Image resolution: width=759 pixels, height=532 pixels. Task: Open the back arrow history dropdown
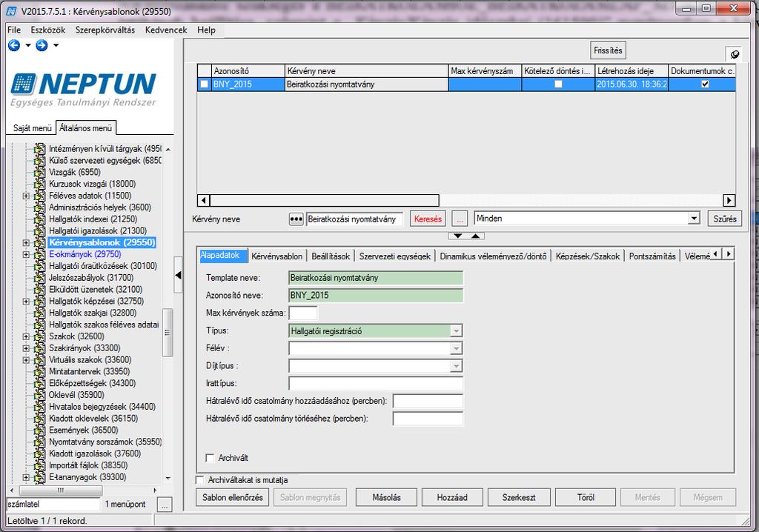(28, 45)
